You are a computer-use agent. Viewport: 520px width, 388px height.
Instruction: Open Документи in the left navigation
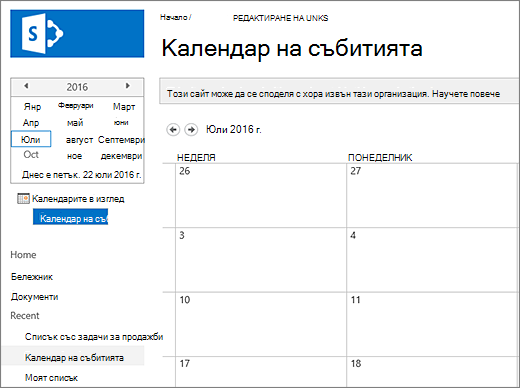click(x=34, y=297)
